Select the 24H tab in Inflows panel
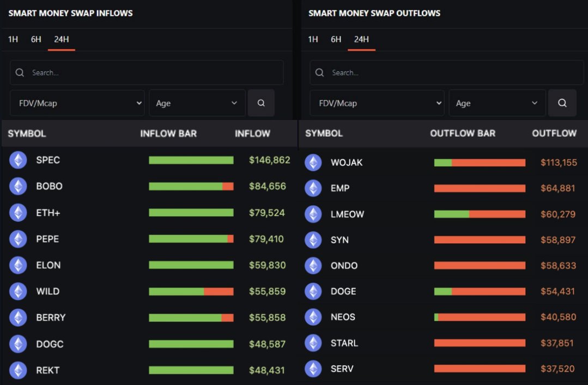 pos(62,39)
